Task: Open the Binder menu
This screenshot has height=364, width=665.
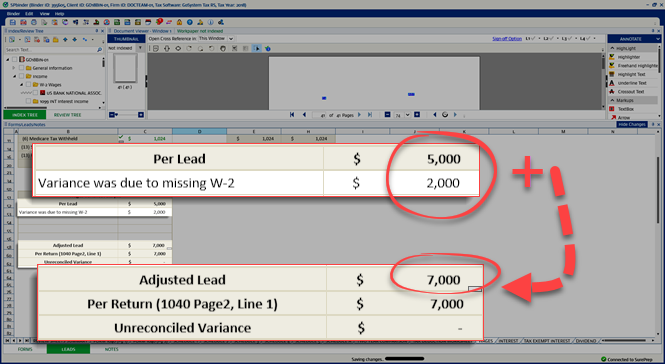Action: [13, 14]
